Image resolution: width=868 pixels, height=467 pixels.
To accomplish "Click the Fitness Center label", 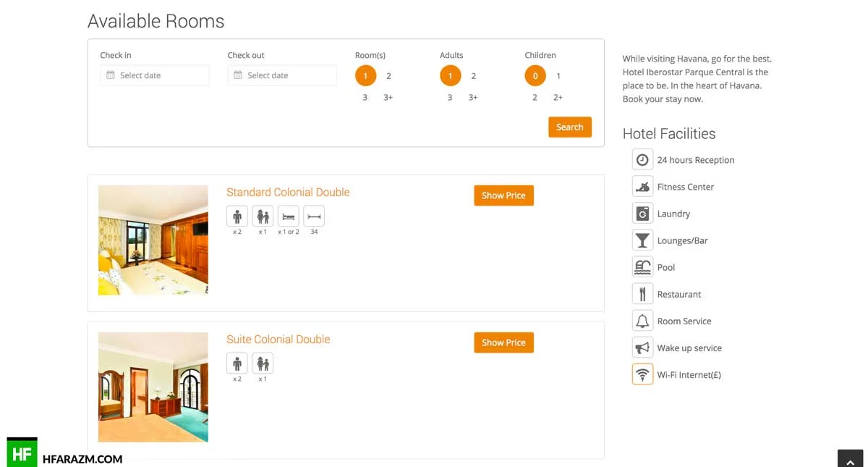I will pyautogui.click(x=686, y=187).
